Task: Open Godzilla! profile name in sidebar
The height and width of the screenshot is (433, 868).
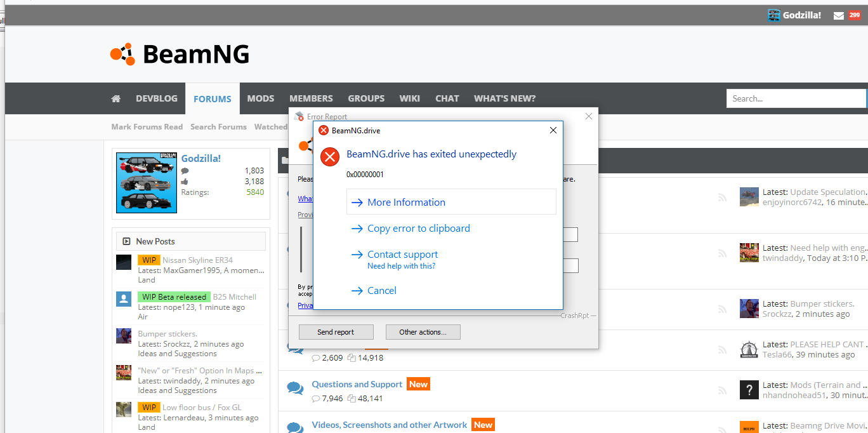Action: click(x=201, y=158)
